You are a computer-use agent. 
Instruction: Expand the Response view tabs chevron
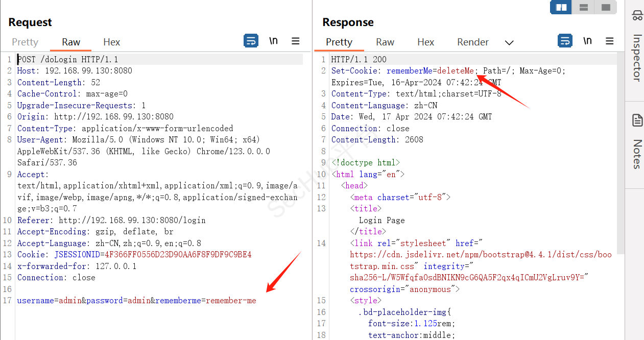pyautogui.click(x=509, y=42)
